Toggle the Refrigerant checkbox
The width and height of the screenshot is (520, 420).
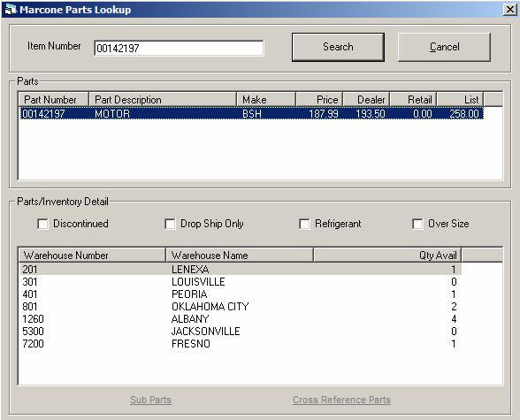(304, 224)
